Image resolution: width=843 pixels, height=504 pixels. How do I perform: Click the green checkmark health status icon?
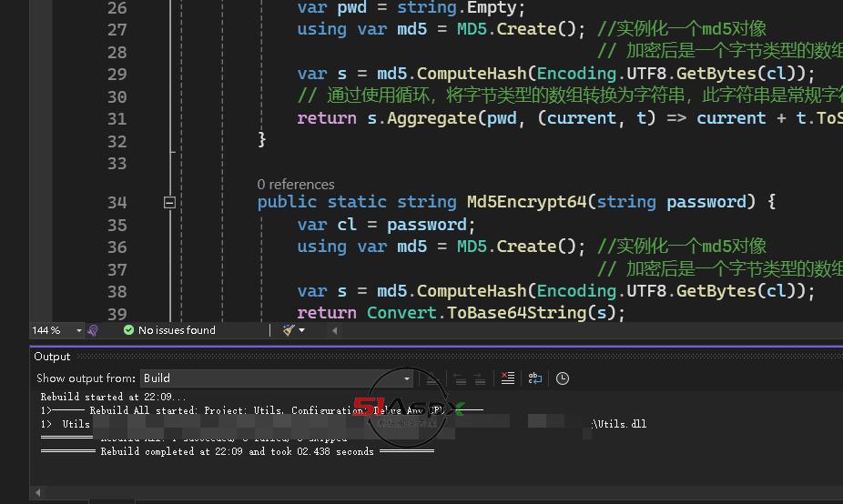click(x=128, y=330)
